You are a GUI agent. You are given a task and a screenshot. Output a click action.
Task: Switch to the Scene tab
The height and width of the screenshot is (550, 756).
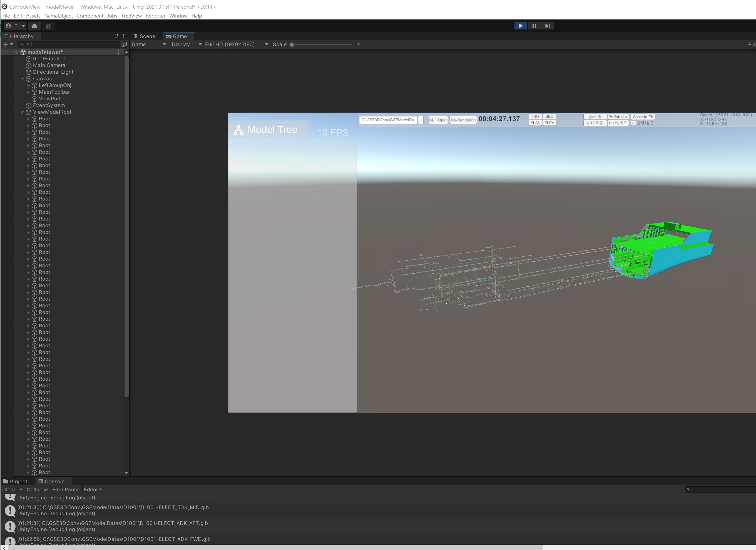[145, 36]
